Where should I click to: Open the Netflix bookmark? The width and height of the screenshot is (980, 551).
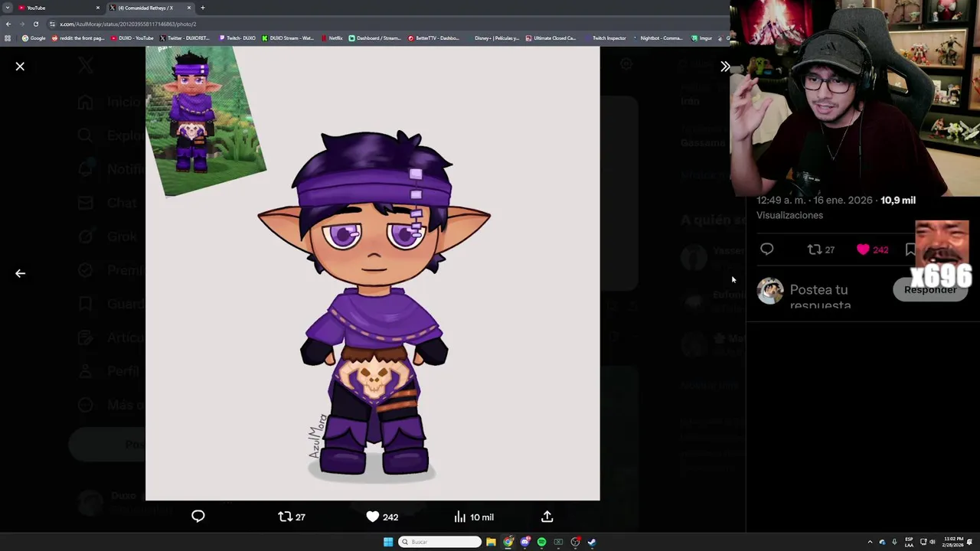click(332, 38)
